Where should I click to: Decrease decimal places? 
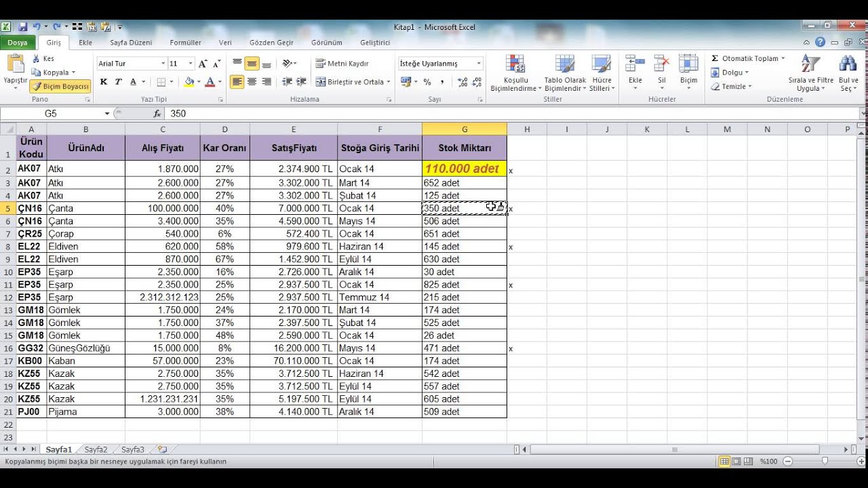coord(477,82)
